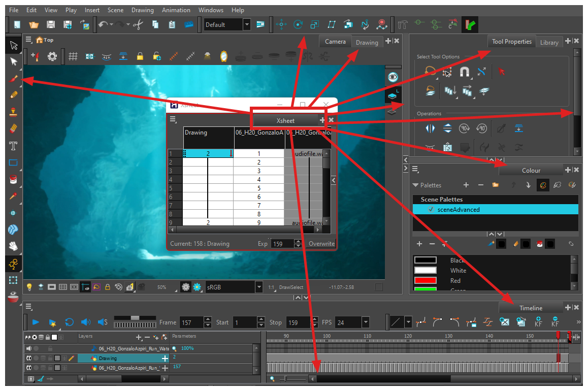
Task: Toggle the light bulb render preview icon
Action: click(29, 287)
